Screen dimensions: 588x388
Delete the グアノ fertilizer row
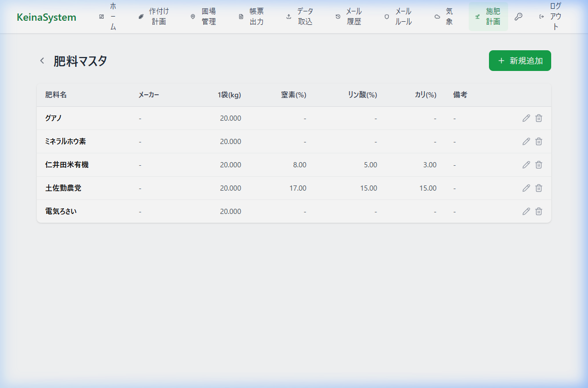[x=539, y=118]
